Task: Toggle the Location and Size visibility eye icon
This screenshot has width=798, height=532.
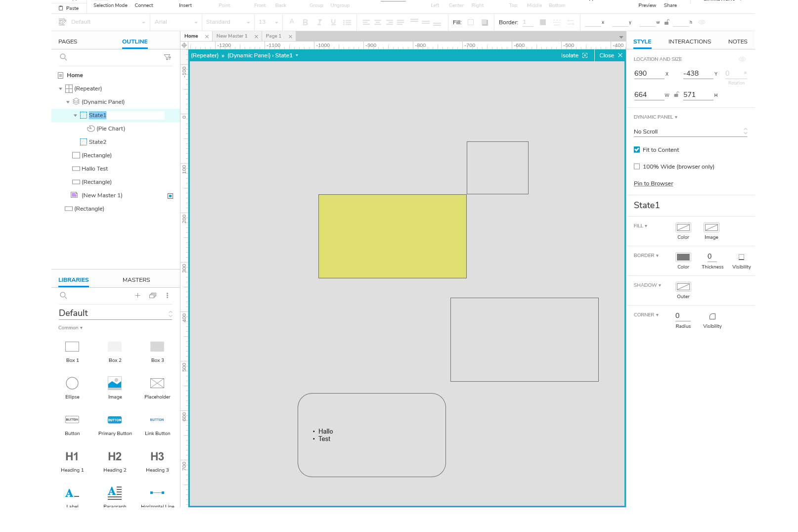Action: (x=742, y=59)
